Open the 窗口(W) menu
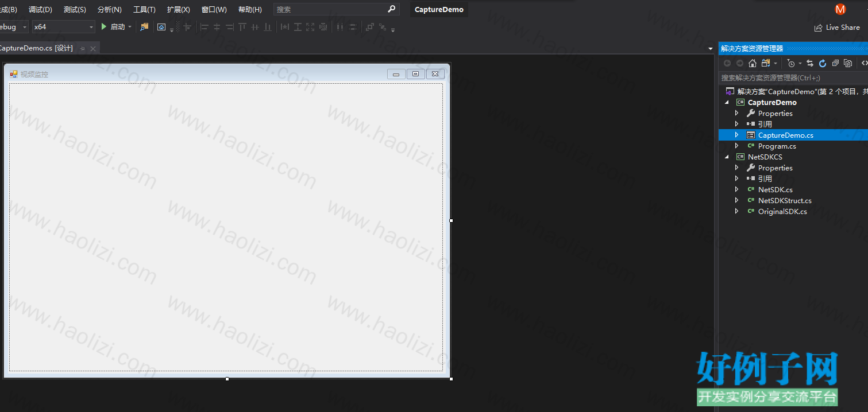 click(x=214, y=10)
